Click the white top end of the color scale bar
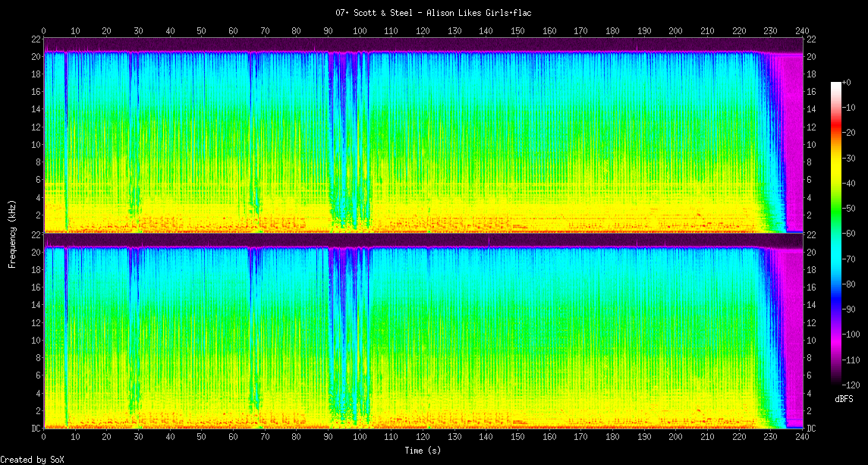This screenshot has height=465, width=868. tap(835, 85)
